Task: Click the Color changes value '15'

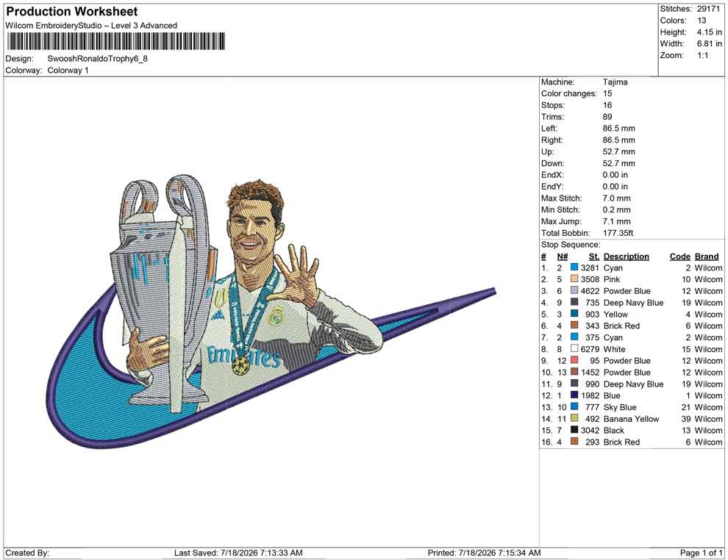Action: pyautogui.click(x=607, y=94)
